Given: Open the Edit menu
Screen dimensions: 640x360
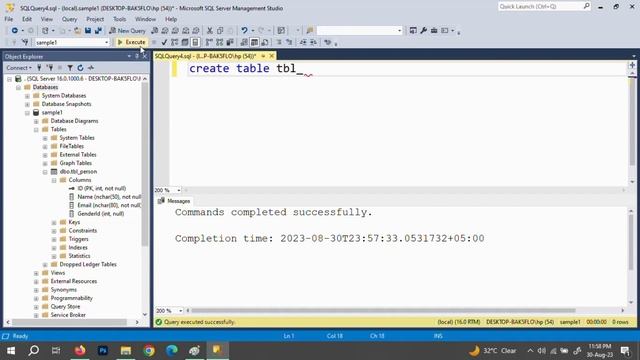Looking at the screenshot, I should [27, 19].
